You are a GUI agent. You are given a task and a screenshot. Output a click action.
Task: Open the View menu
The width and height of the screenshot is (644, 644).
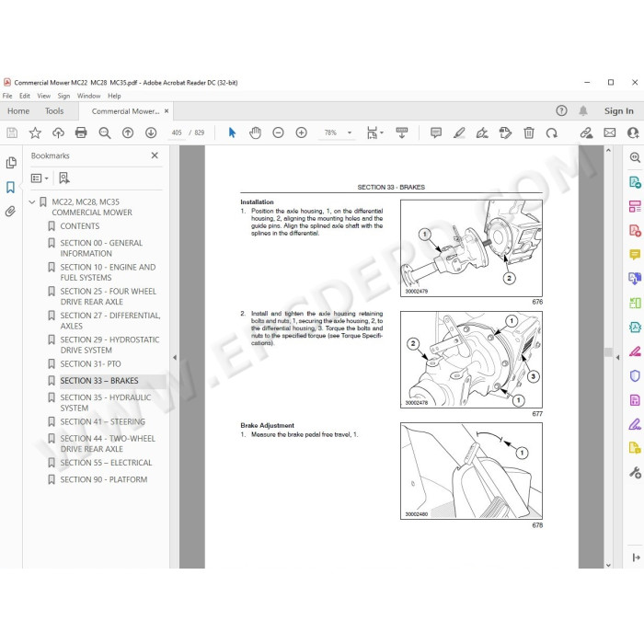point(43,96)
